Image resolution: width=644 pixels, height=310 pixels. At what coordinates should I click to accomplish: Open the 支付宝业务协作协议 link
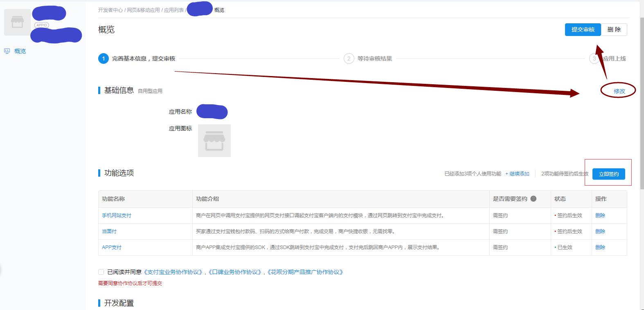tap(173, 272)
